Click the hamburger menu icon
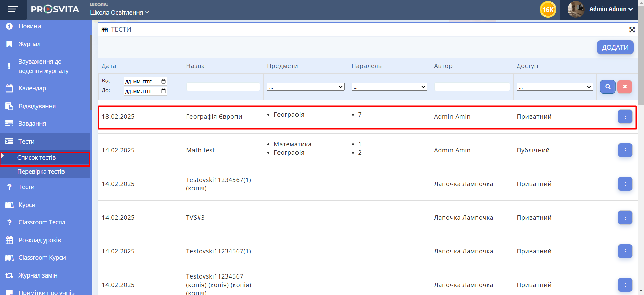 13,9
